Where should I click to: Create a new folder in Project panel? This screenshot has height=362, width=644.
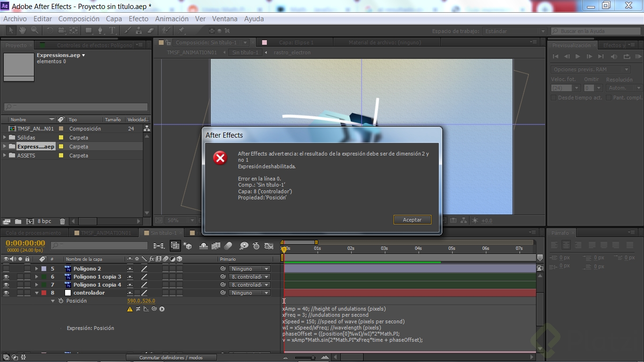click(18, 221)
